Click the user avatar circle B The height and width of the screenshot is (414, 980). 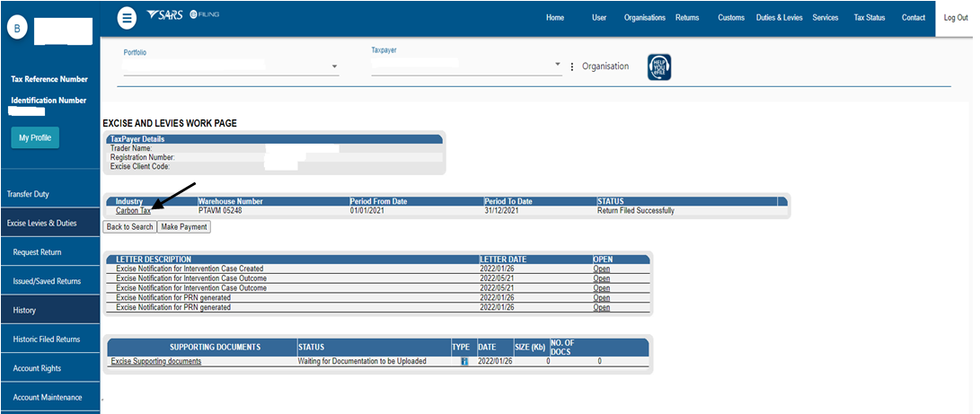coord(17,28)
